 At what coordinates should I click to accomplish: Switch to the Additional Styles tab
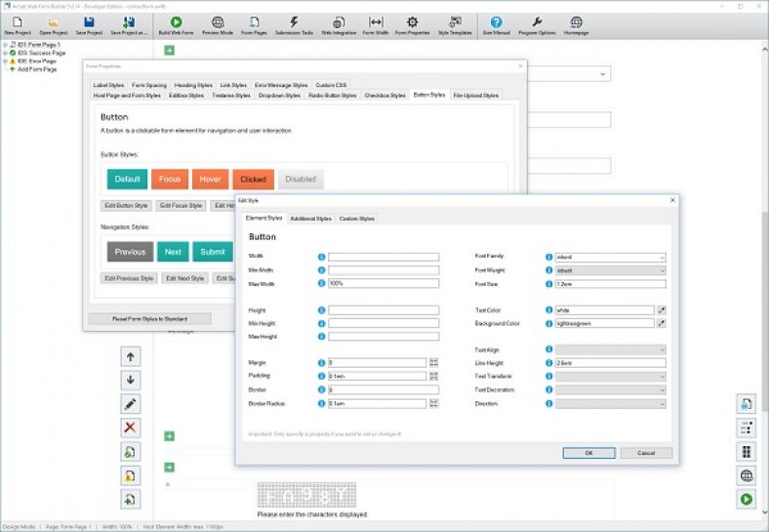[311, 219]
